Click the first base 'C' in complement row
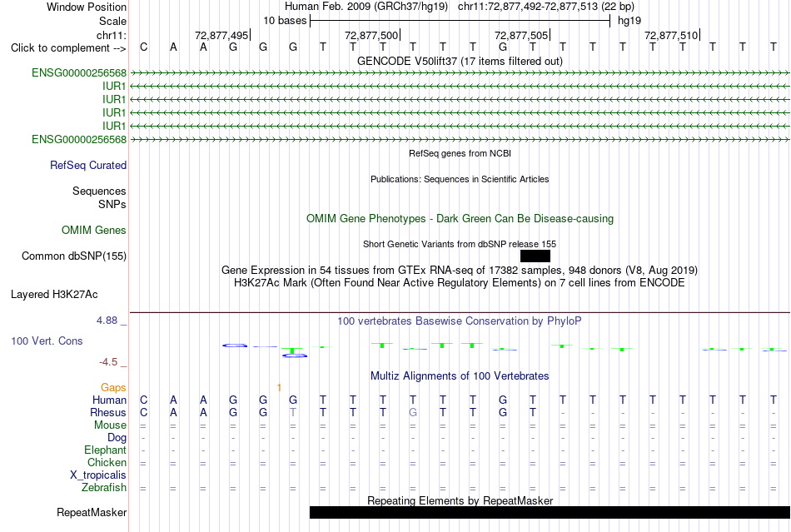 [144, 47]
